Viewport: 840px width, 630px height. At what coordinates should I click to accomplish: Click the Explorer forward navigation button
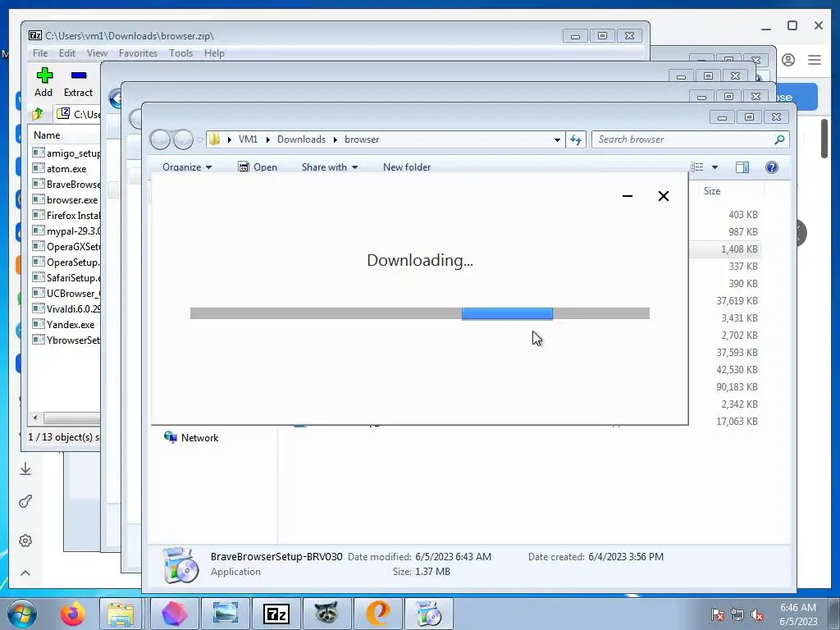[x=183, y=139]
